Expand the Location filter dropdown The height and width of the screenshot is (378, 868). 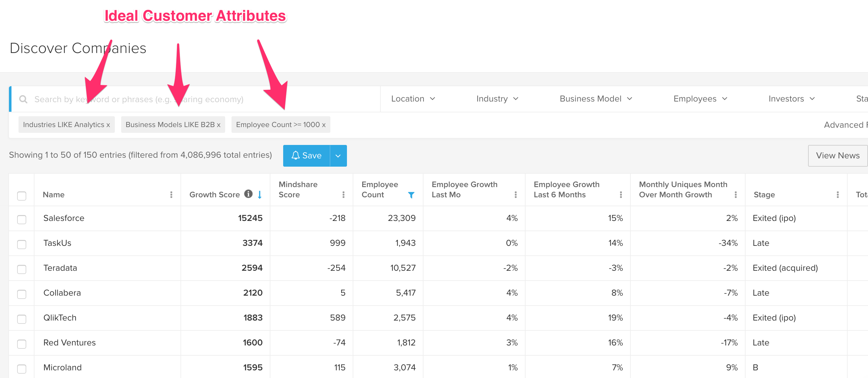point(413,99)
